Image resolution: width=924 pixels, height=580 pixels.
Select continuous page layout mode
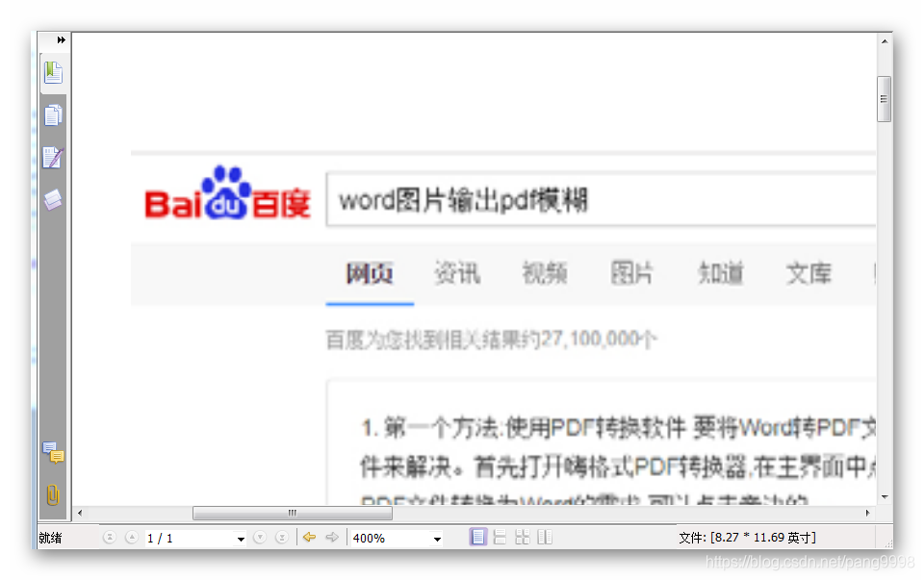pos(500,537)
